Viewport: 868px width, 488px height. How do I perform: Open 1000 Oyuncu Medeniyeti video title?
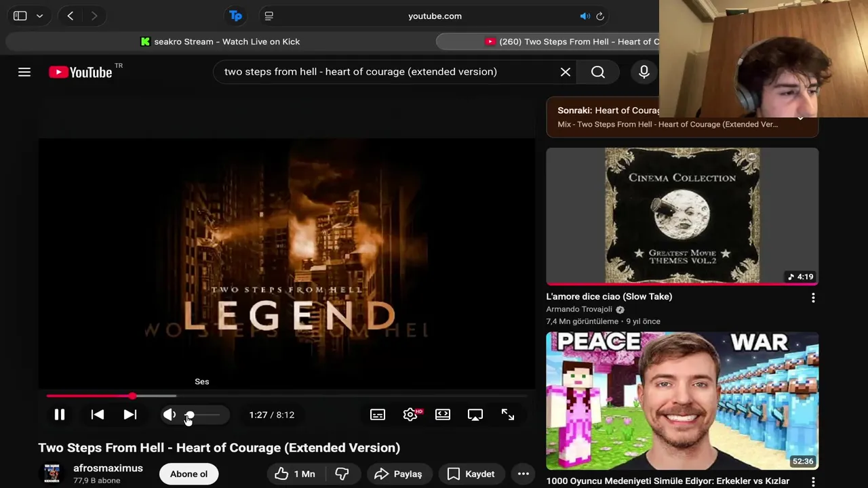pos(668,481)
